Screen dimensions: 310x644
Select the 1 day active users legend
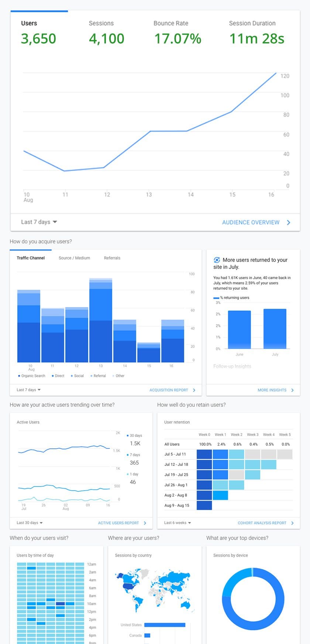(133, 474)
